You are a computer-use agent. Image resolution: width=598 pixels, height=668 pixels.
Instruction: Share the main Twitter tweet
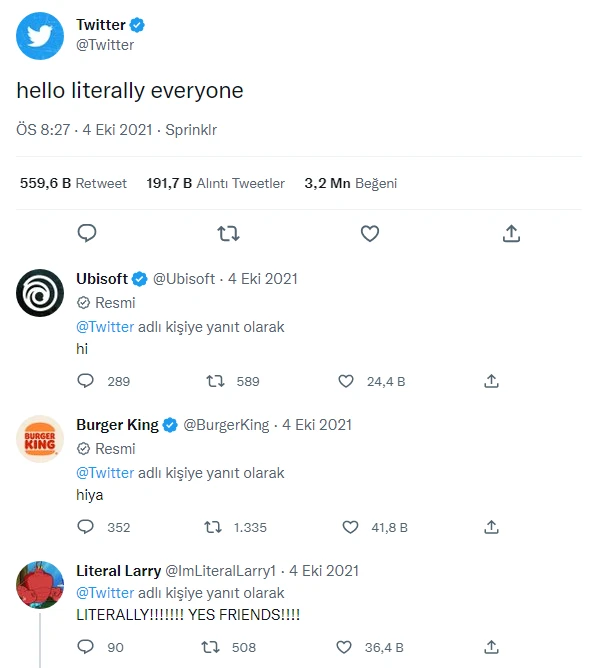(511, 233)
